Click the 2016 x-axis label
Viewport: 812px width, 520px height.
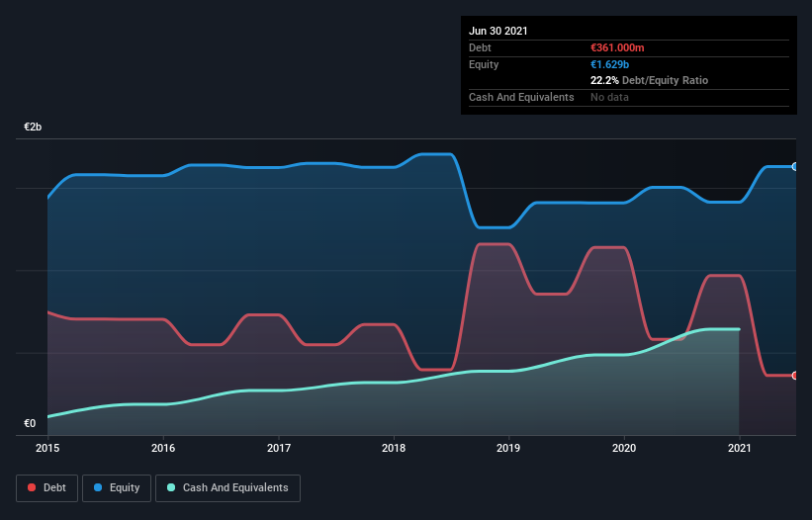(163, 448)
